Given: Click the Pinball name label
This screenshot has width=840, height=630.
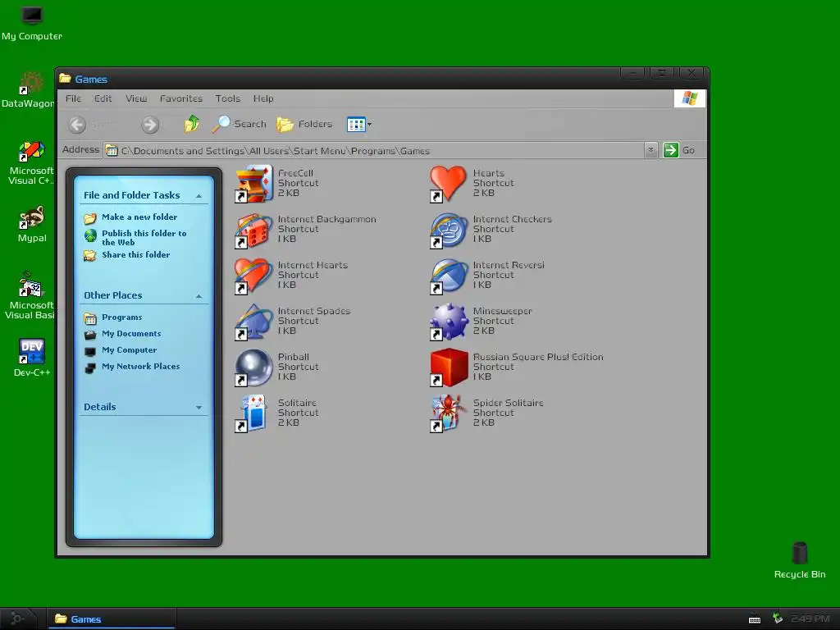Looking at the screenshot, I should point(293,357).
